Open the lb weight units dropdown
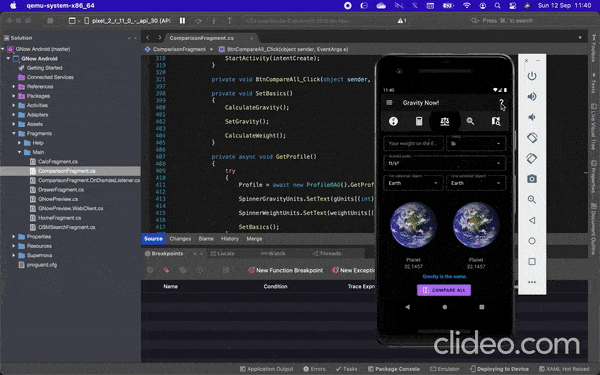The height and width of the screenshot is (375, 600). click(476, 143)
